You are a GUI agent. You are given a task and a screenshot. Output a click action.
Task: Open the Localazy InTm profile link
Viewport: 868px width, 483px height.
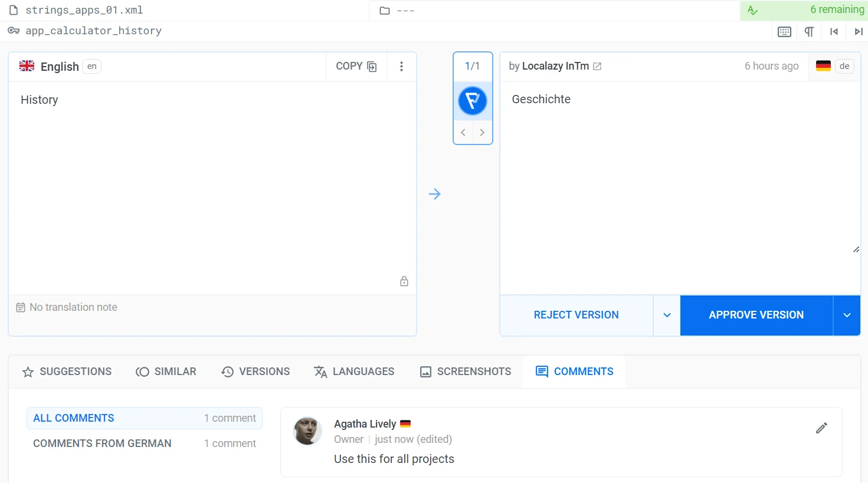coord(597,66)
